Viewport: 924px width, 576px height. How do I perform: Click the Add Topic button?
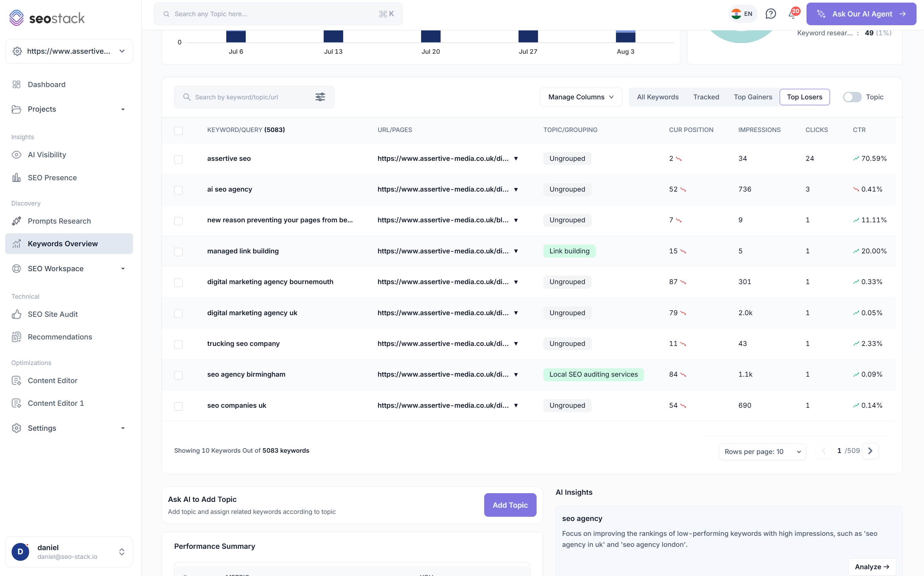510,505
